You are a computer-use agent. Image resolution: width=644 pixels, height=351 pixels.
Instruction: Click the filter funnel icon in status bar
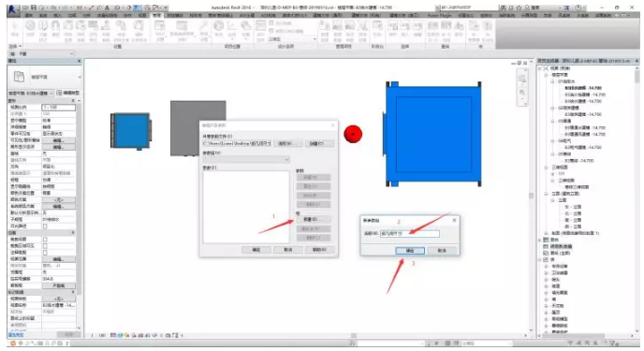click(612, 344)
